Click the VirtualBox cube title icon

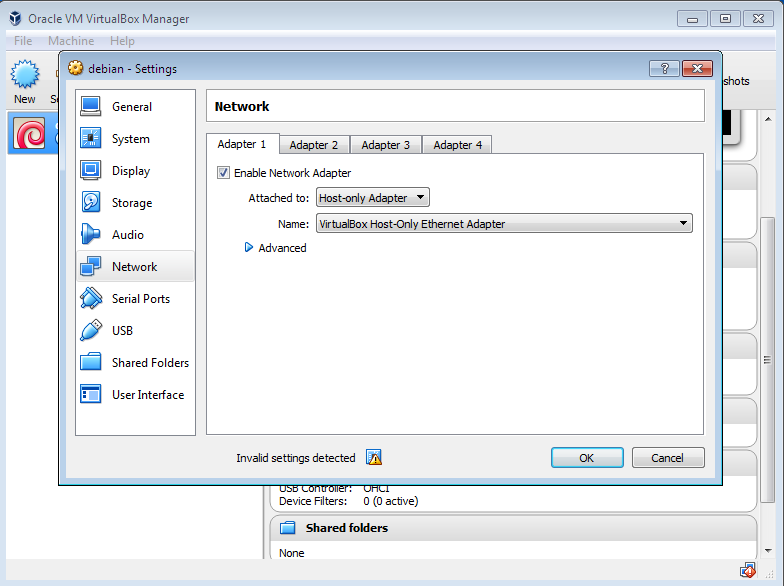[16, 18]
